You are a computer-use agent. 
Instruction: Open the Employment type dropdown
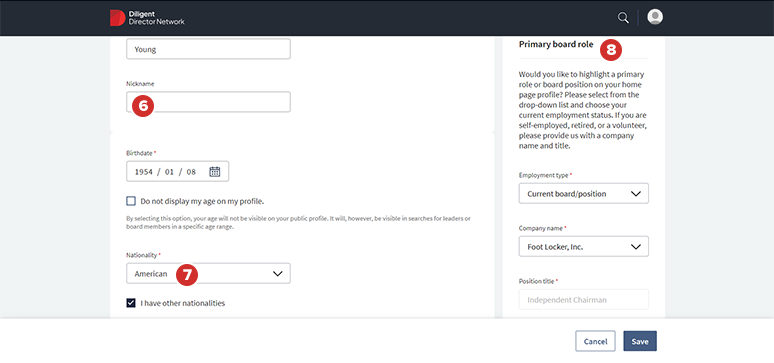click(583, 194)
